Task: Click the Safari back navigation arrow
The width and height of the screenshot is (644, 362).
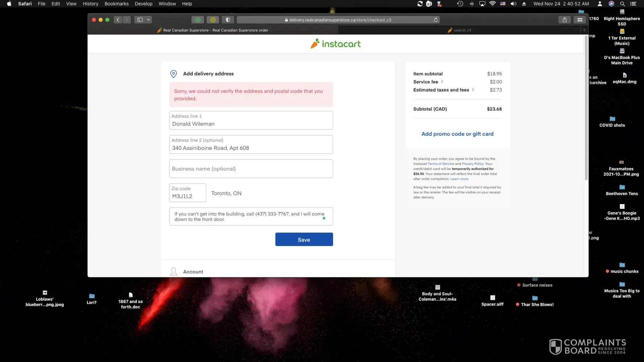Action: pyautogui.click(x=118, y=20)
